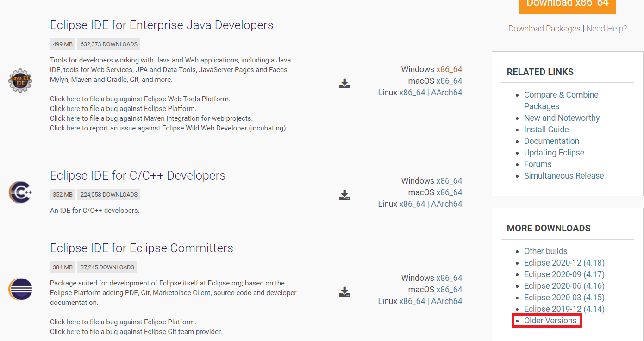Click the C/C++ package logo icon

[x=20, y=192]
